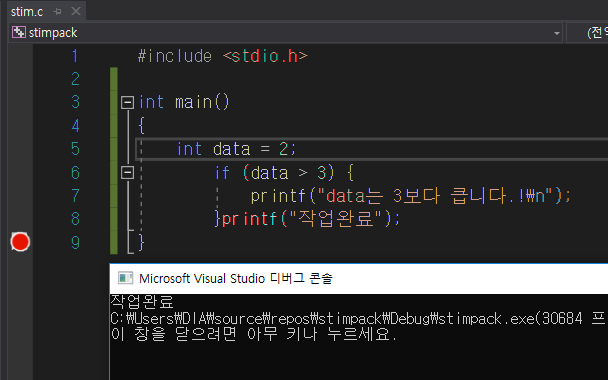Remove the breakpoint on line 9
The image size is (608, 380).
(x=20, y=242)
